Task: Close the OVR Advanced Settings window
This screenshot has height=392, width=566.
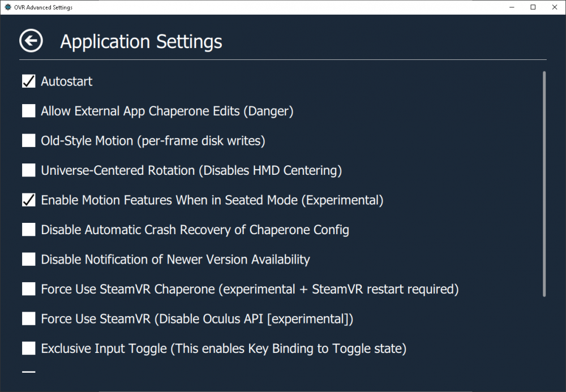Action: (554, 7)
